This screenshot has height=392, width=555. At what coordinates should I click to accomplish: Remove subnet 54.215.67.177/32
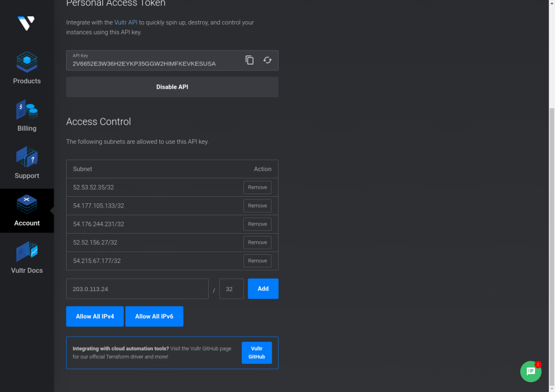(257, 261)
